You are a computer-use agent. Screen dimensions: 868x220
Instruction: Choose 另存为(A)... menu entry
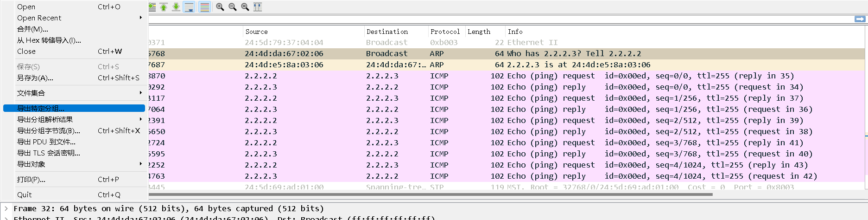point(35,78)
